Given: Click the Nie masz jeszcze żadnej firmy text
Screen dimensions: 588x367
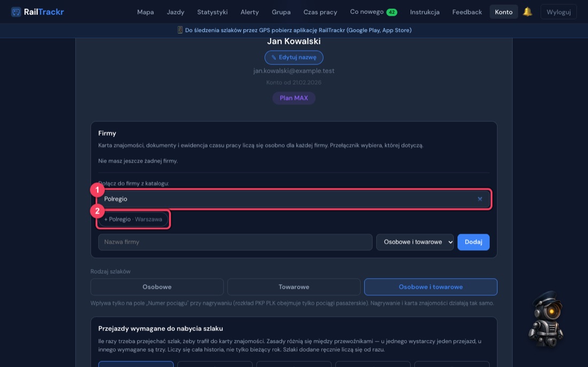Looking at the screenshot, I should 138,161.
